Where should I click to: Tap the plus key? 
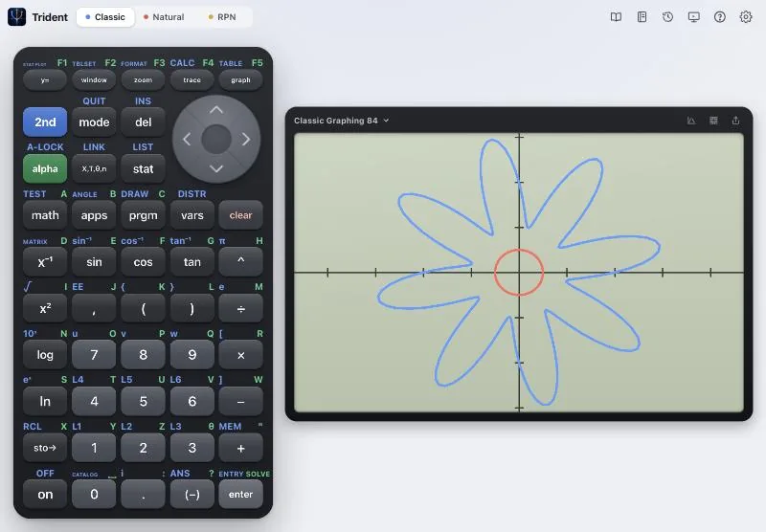tap(241, 448)
